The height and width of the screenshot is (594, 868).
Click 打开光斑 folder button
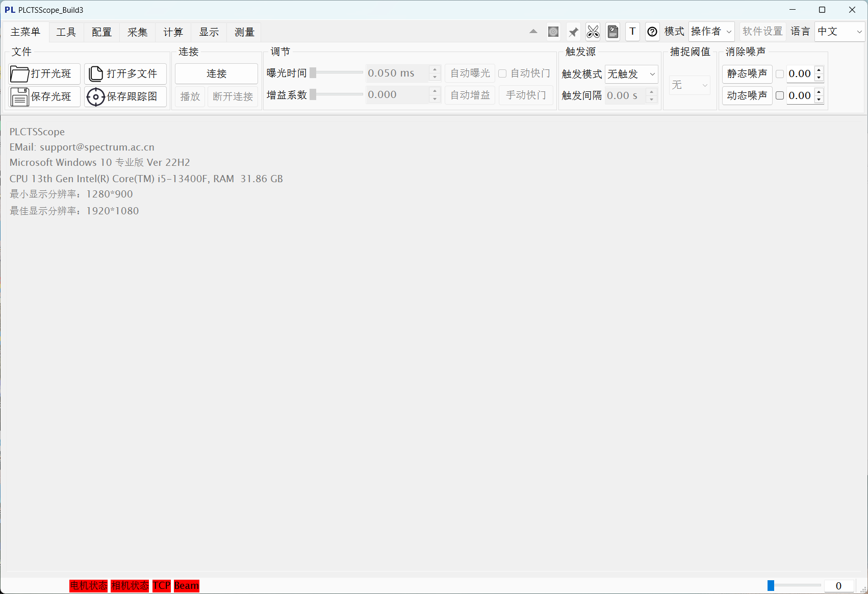(44, 74)
